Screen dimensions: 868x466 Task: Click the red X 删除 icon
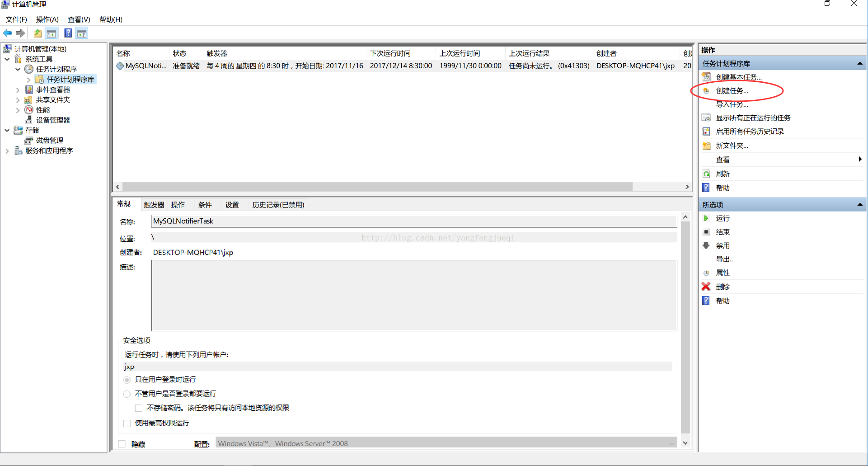pyautogui.click(x=706, y=287)
